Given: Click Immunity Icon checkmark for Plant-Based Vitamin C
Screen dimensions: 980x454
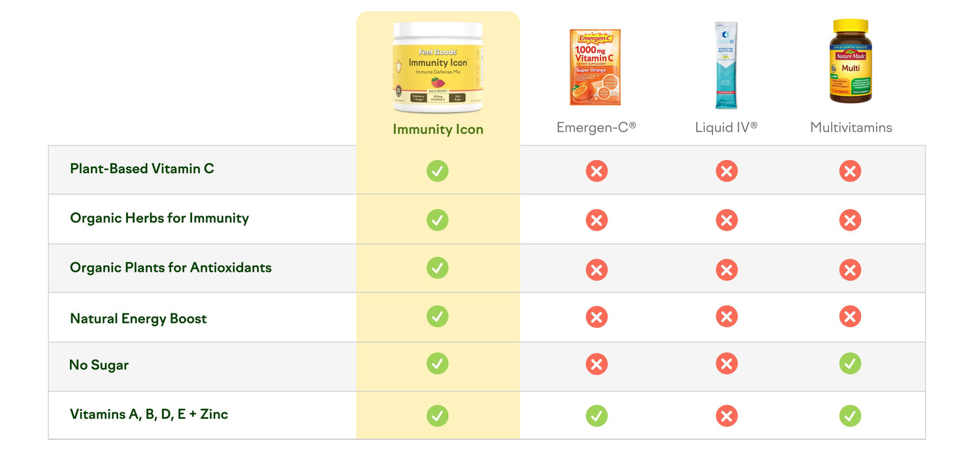Looking at the screenshot, I should (438, 171).
